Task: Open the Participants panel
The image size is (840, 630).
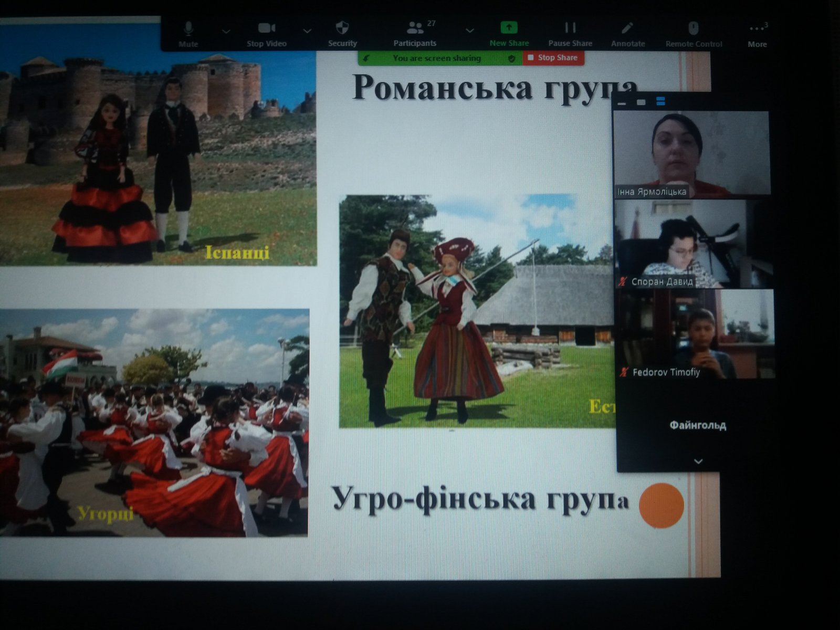Action: (415, 34)
